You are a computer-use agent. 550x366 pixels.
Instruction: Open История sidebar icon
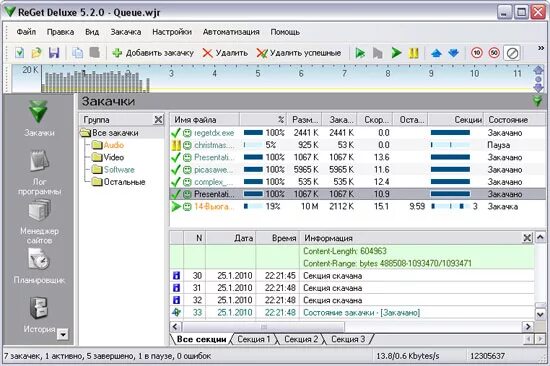tap(39, 315)
